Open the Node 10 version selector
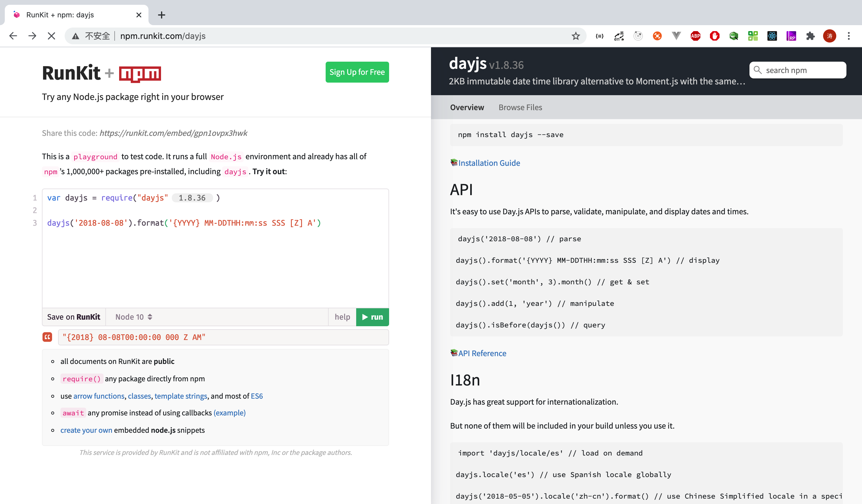Viewport: 862px width, 504px height. point(133,317)
